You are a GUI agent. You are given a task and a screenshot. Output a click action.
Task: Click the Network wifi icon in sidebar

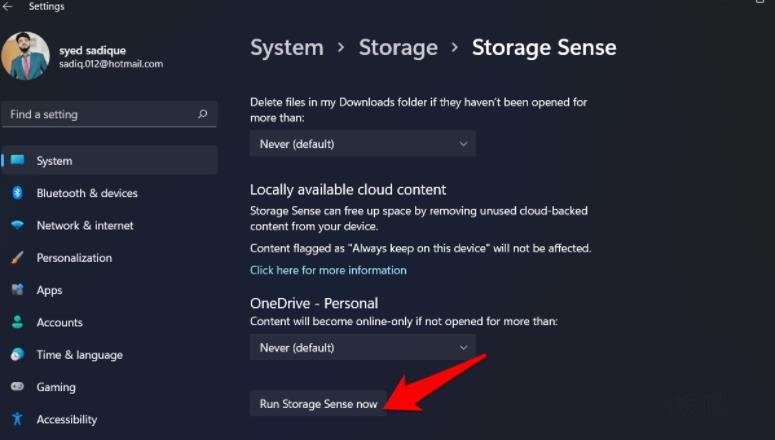coord(17,225)
